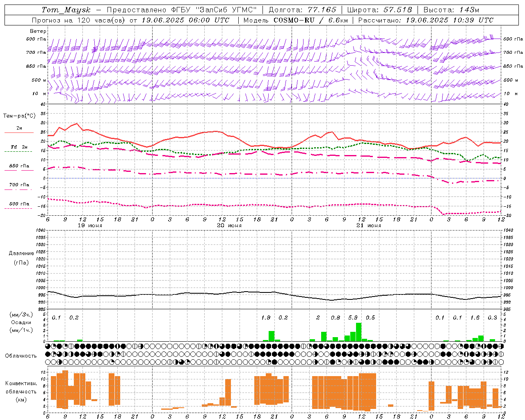Click the Рассчитано 19.06.2025 10:39 UTC timestamp

coord(426,20)
